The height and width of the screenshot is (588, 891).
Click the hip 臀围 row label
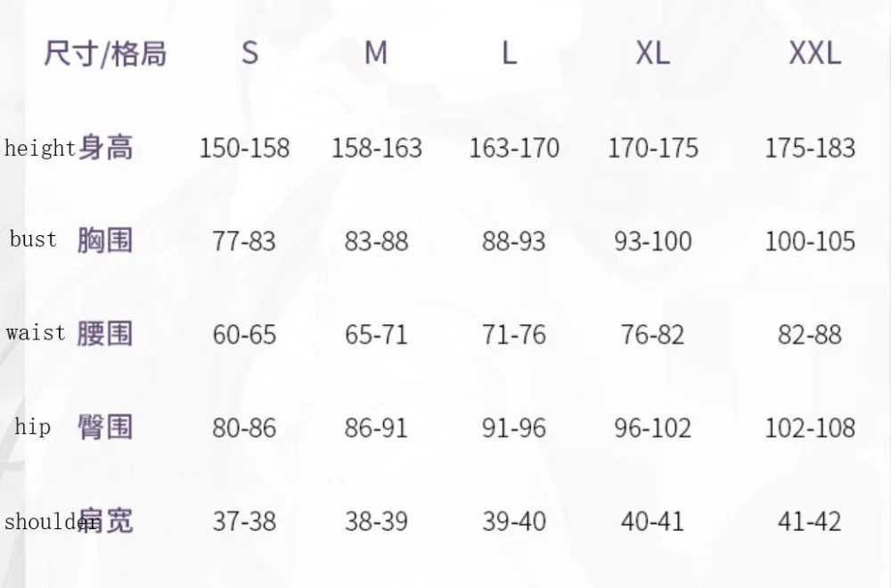pyautogui.click(x=73, y=427)
